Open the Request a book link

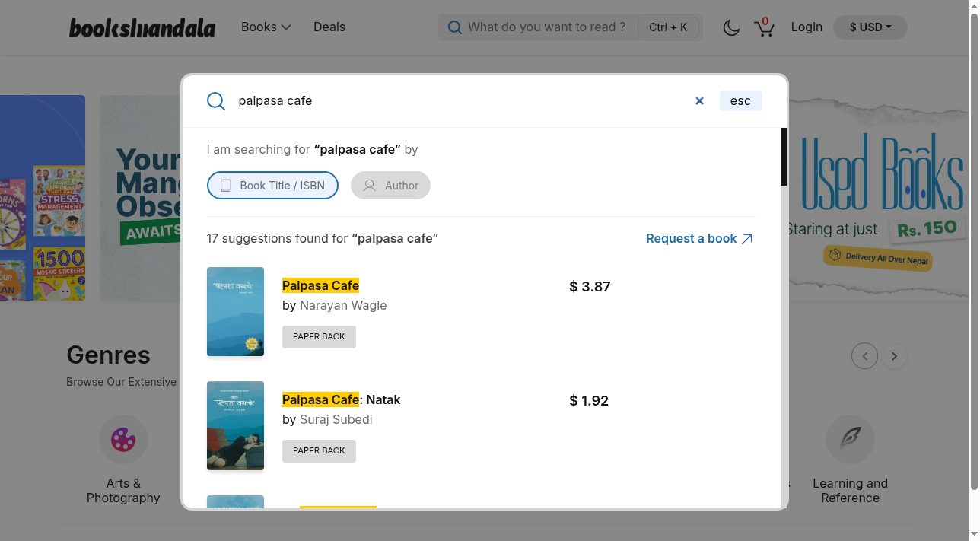click(x=699, y=238)
